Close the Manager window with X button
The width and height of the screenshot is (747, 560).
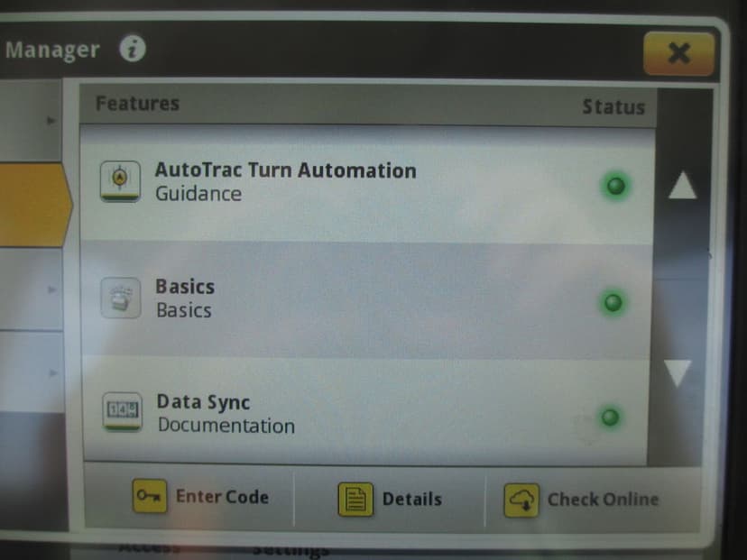pyautogui.click(x=678, y=53)
